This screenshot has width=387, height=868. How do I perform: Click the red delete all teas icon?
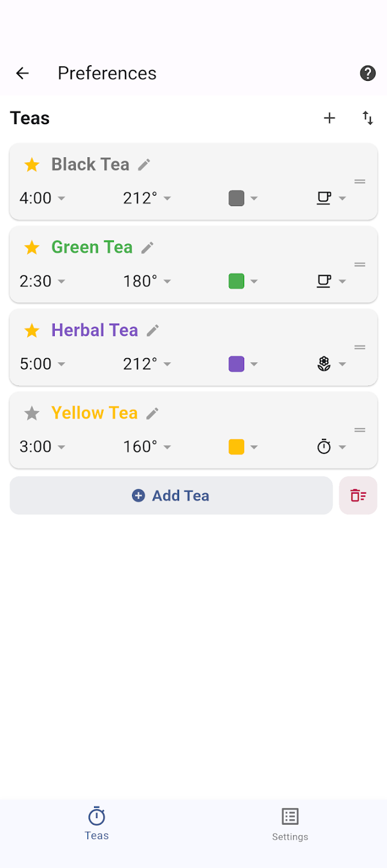[358, 495]
